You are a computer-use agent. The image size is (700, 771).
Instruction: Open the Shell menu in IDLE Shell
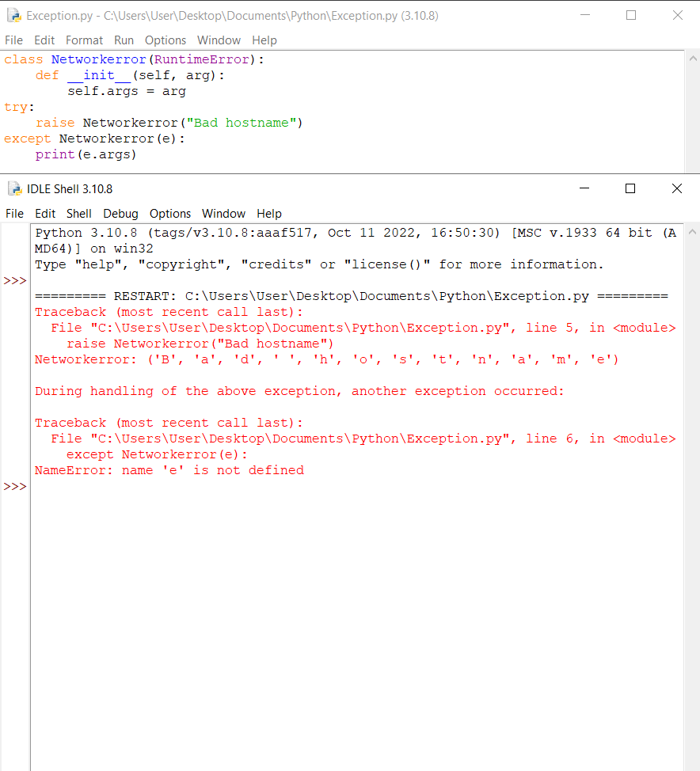(x=78, y=213)
